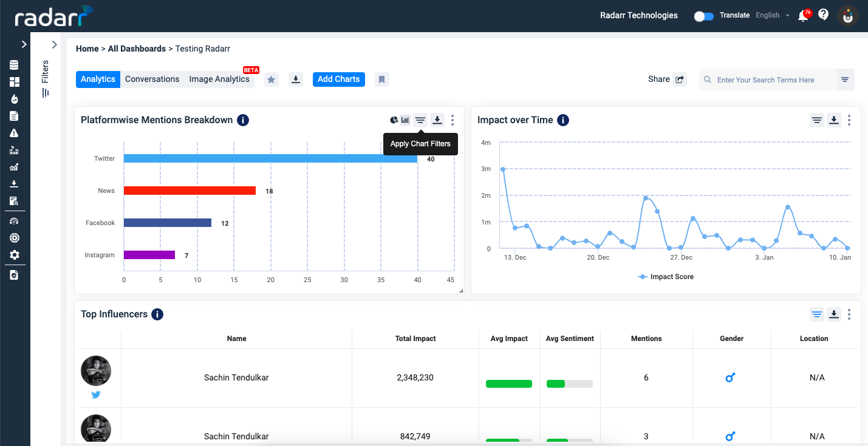Open the document search icon in sidebar

click(14, 201)
